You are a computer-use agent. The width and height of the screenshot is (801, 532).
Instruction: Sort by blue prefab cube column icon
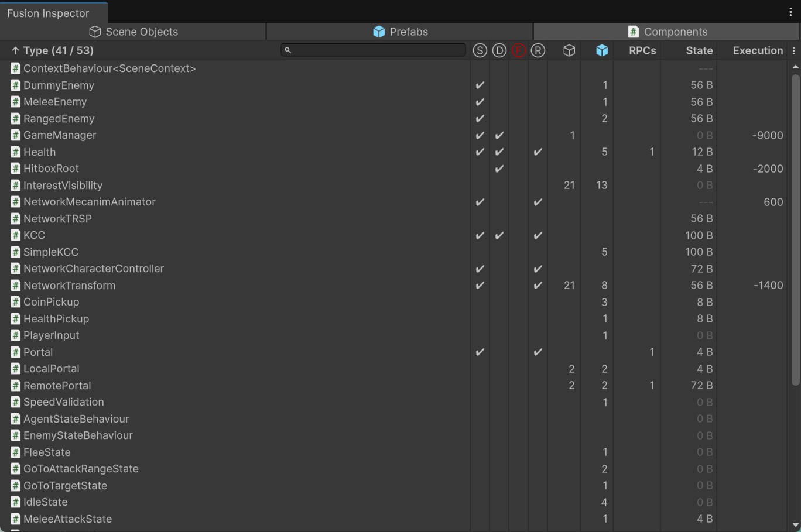[x=601, y=50]
